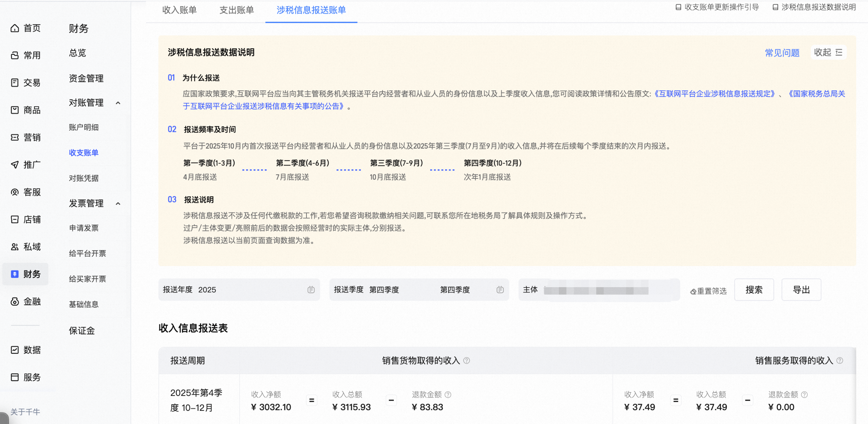Viewport: 868px width, 424px height.
Task: Open the 金融 sidebar icon
Action: (15, 301)
